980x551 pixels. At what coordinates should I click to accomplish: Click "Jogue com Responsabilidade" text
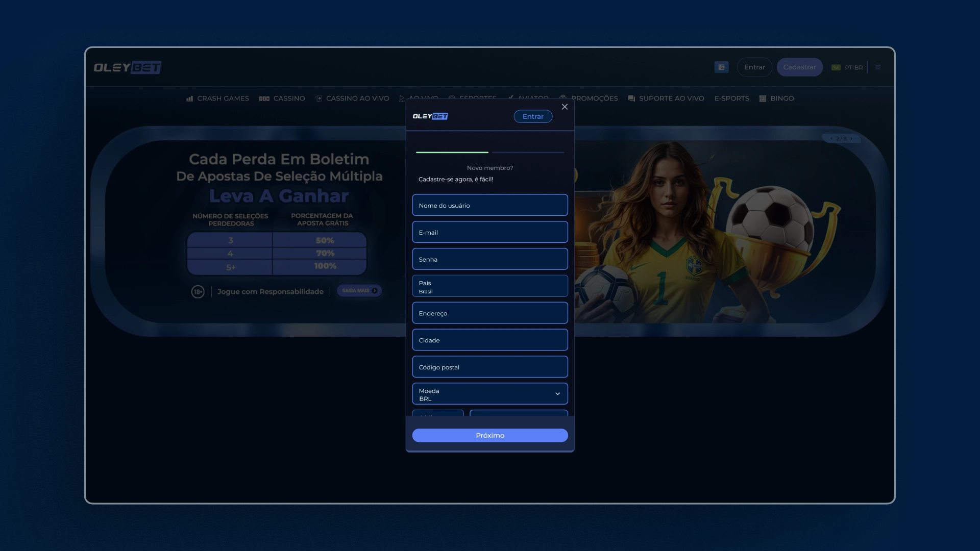[271, 292]
